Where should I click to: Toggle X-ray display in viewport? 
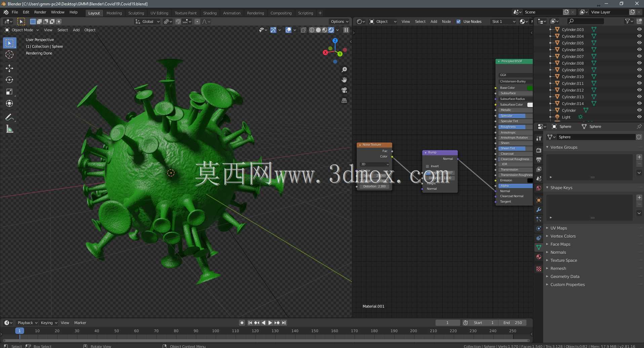(x=303, y=30)
